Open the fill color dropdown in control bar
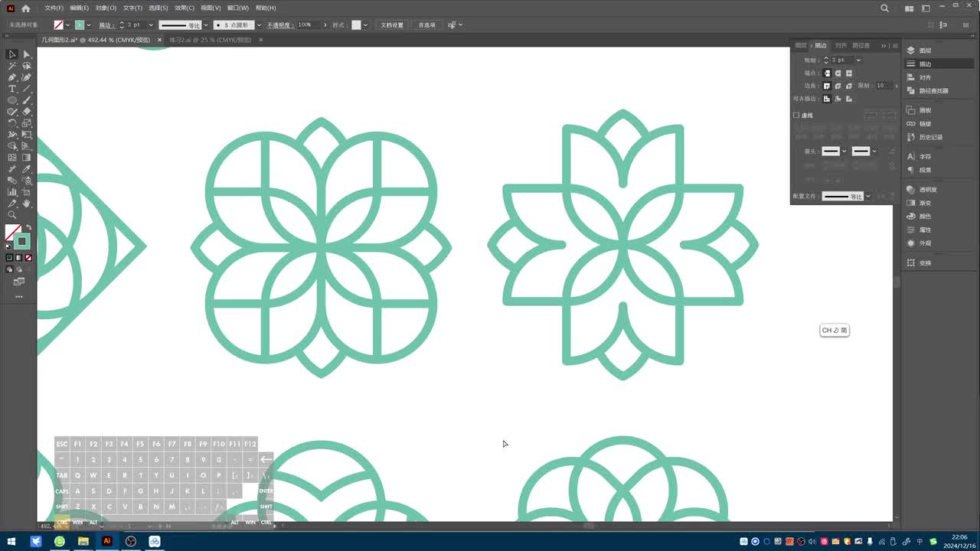 pos(68,25)
